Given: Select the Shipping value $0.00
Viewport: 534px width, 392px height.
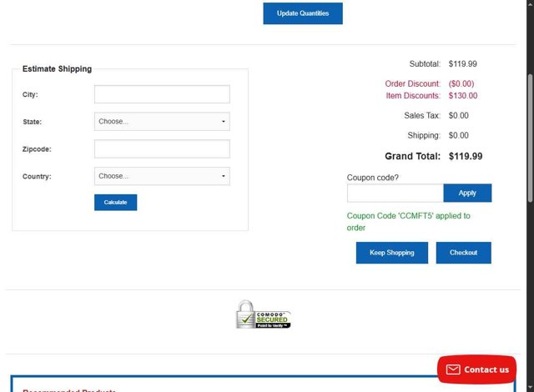Looking at the screenshot, I should pyautogui.click(x=458, y=135).
